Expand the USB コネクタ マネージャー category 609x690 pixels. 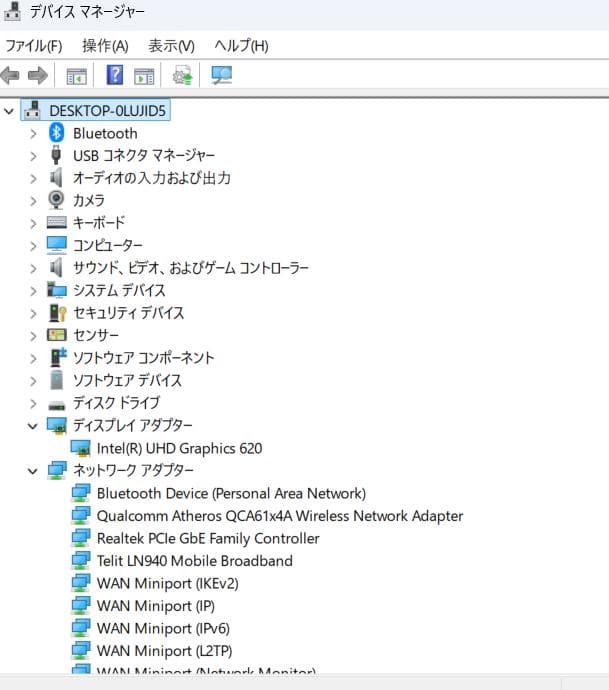[33, 156]
